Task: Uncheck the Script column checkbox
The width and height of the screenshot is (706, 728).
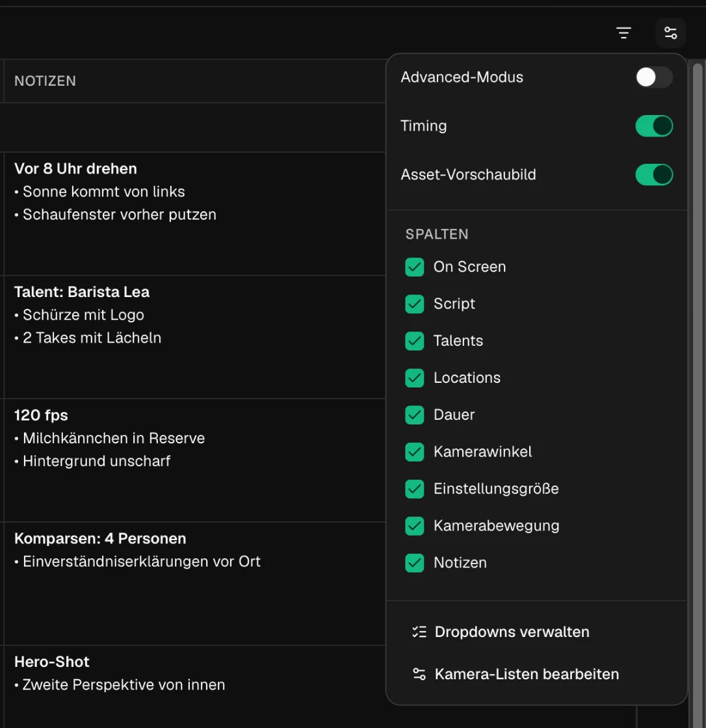Action: (414, 304)
